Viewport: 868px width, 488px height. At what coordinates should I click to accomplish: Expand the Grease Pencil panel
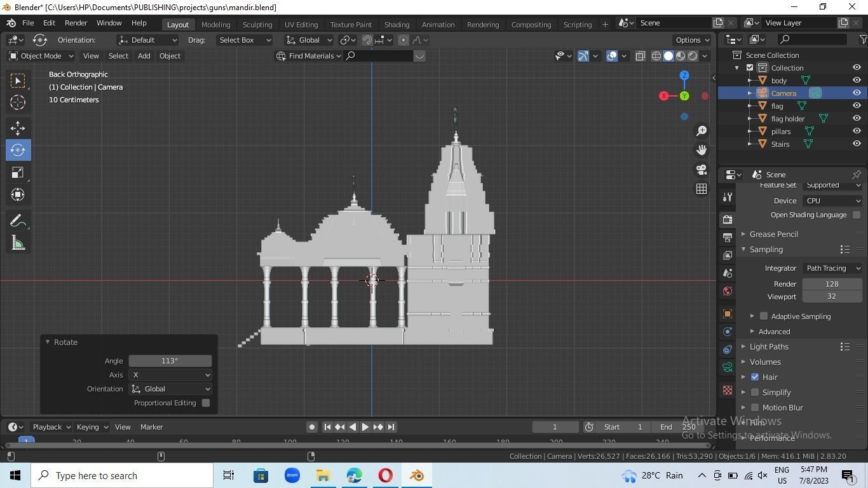pyautogui.click(x=773, y=234)
